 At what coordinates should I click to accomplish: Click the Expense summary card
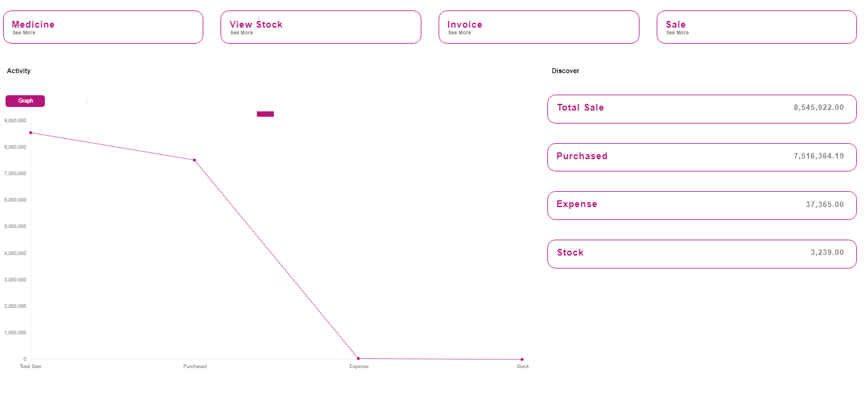pyautogui.click(x=702, y=205)
